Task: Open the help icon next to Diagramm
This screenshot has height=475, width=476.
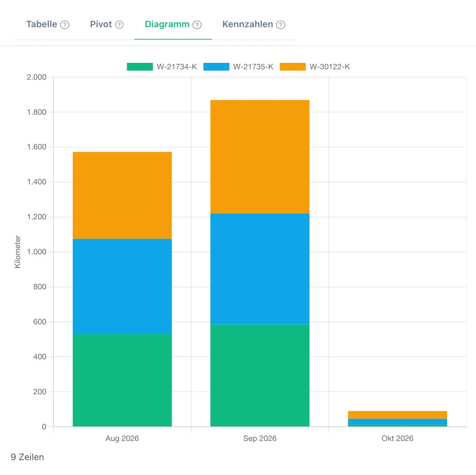Action: (197, 25)
